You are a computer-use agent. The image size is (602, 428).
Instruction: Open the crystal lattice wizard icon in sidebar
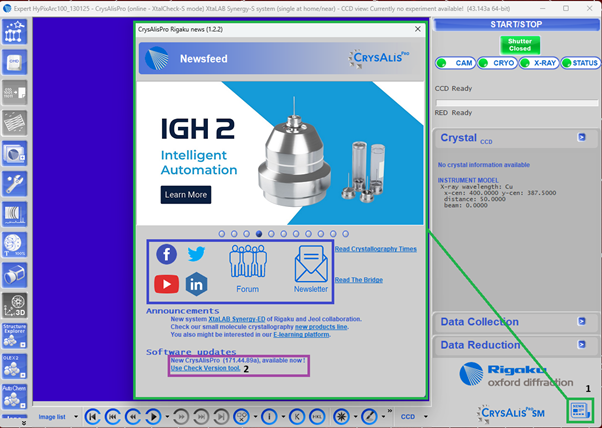click(15, 32)
